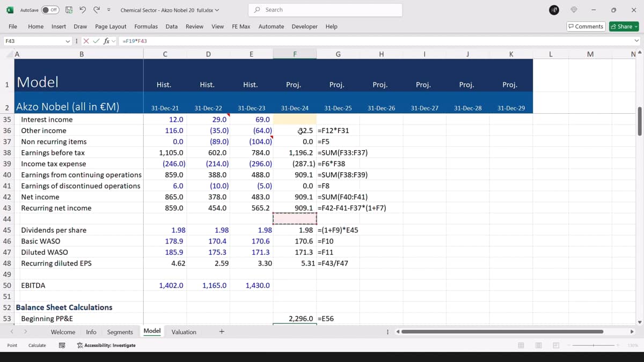Click the Insert Function fx icon

[x=106, y=41]
